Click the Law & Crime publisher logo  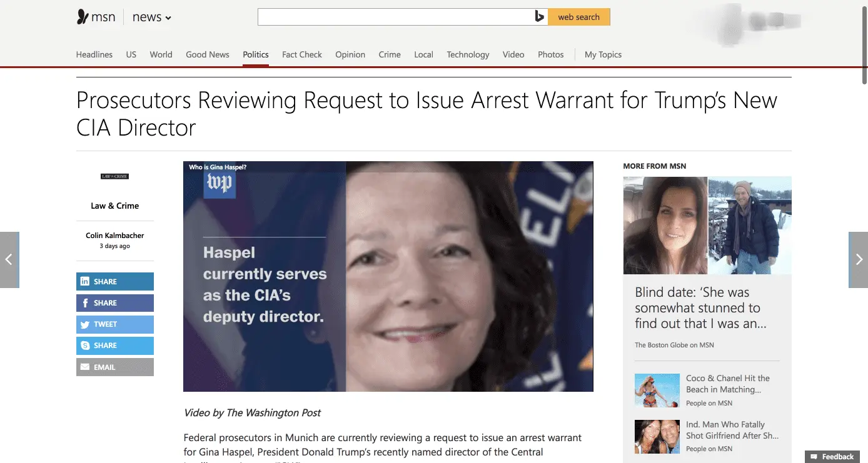click(x=114, y=177)
